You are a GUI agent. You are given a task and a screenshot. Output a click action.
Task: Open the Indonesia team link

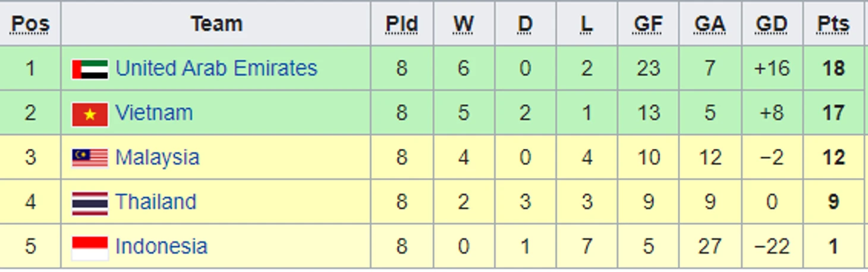(x=161, y=246)
